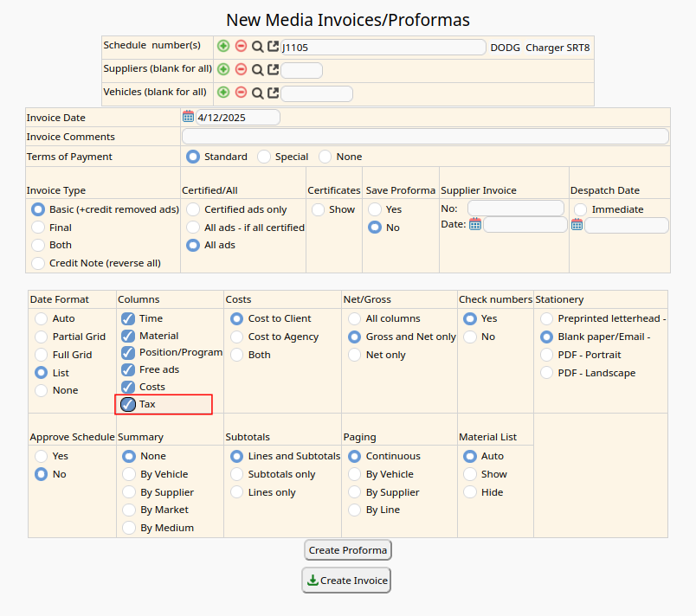This screenshot has width=696, height=616.
Task: Click search magnifier icon in Vehicles row
Action: [x=257, y=93]
